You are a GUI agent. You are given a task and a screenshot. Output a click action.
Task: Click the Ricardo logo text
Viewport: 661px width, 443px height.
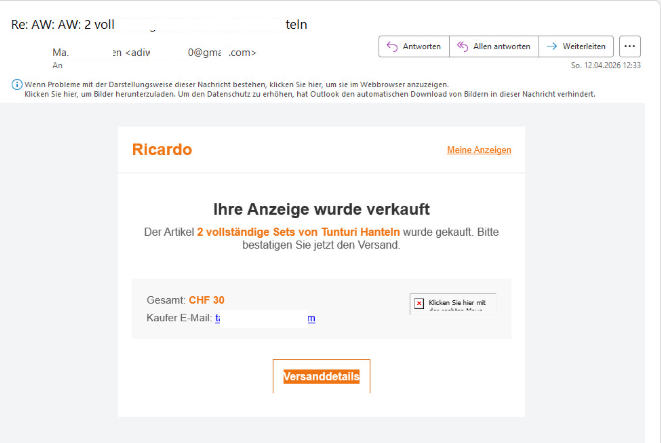pyautogui.click(x=162, y=150)
